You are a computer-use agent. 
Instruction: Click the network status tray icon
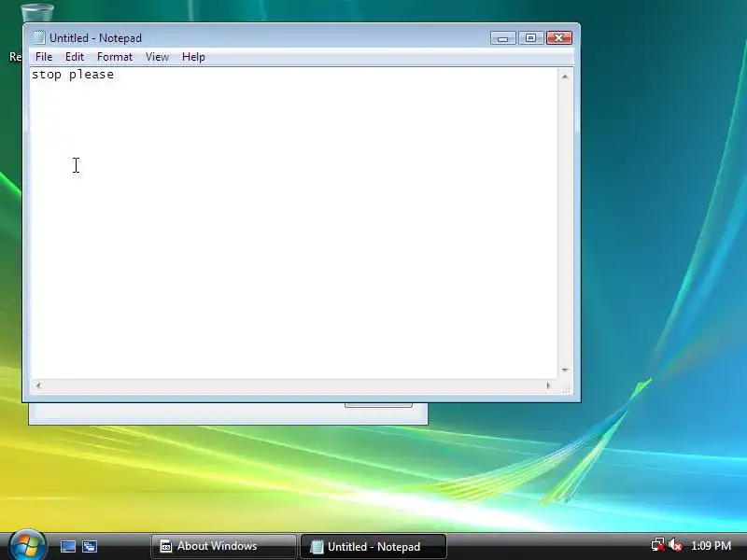[x=658, y=545]
